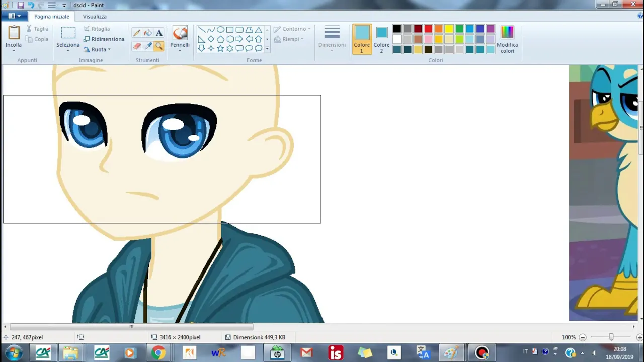
Task: Select the Colore 2 background swatch
Action: pyautogui.click(x=381, y=39)
